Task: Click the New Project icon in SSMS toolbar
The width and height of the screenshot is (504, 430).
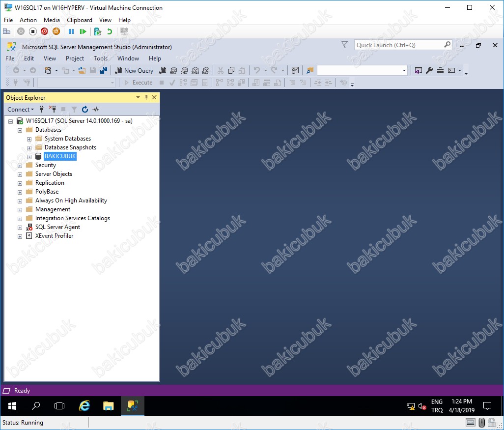Action: 48,70
